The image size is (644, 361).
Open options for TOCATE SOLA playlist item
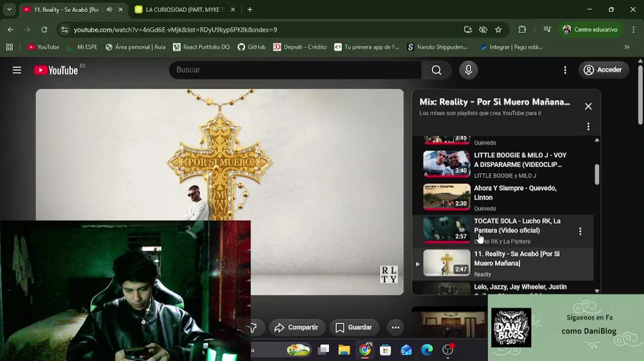tap(580, 231)
